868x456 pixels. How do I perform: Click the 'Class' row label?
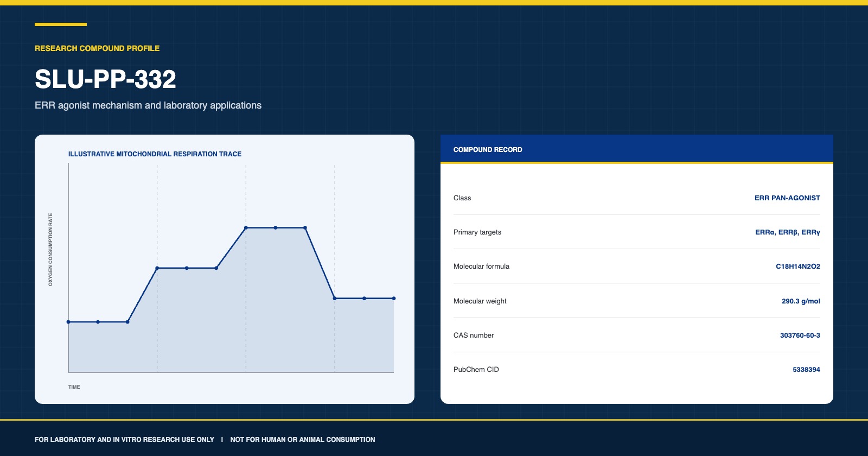click(462, 198)
